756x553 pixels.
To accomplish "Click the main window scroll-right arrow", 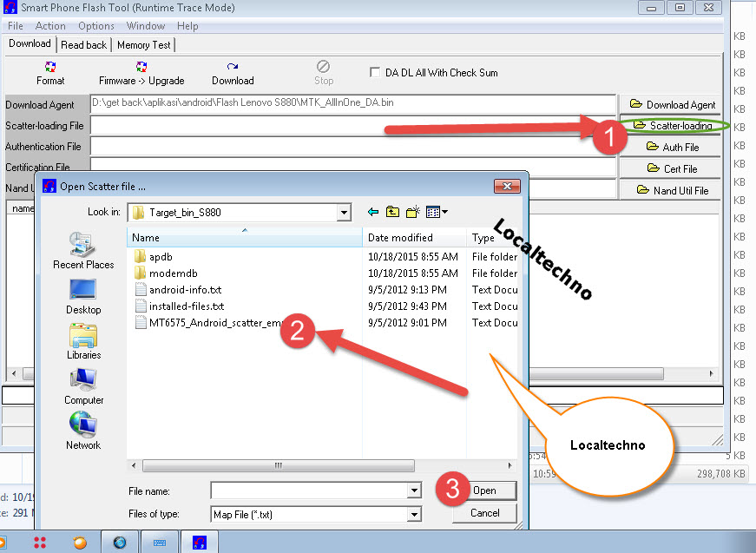I will point(711,373).
